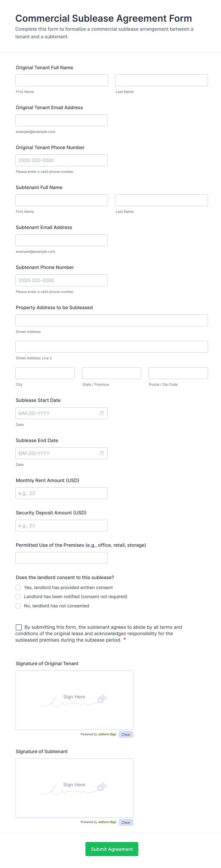Clear the Subtenant signature
The image size is (221, 868).
(126, 822)
